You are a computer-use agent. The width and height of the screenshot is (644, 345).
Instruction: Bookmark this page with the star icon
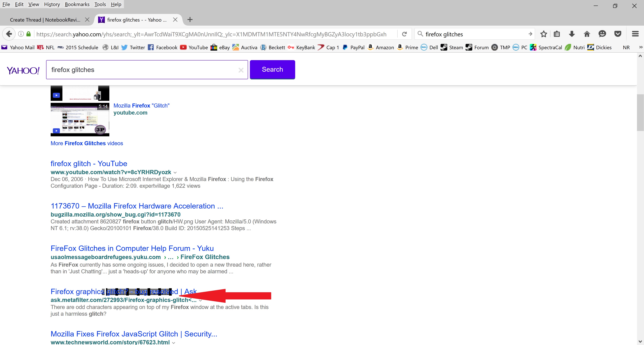point(544,34)
